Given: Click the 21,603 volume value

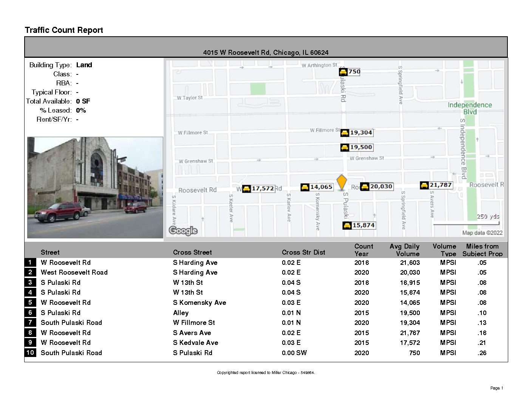Looking at the screenshot, I should pyautogui.click(x=410, y=263).
